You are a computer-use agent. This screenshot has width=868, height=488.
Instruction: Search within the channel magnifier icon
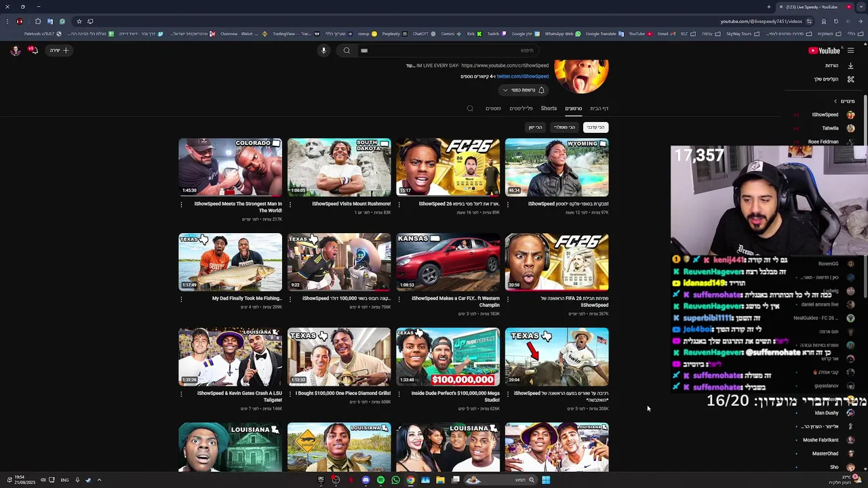tap(470, 108)
